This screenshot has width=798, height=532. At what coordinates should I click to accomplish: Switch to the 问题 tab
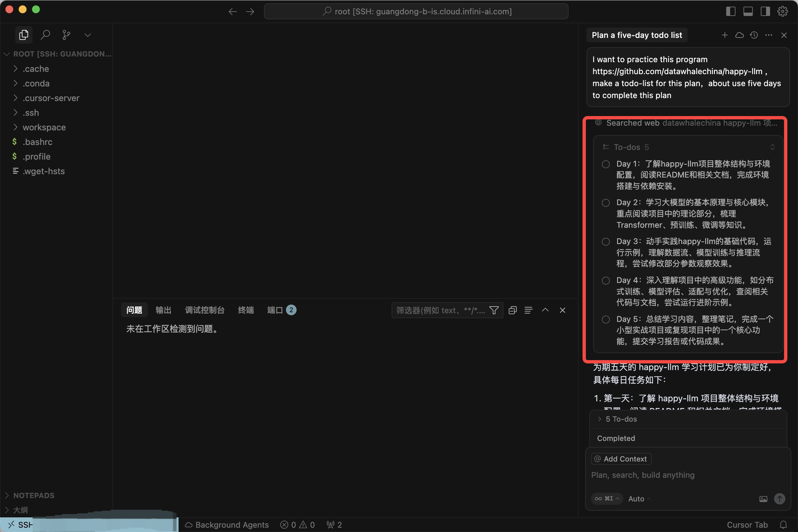(x=134, y=310)
